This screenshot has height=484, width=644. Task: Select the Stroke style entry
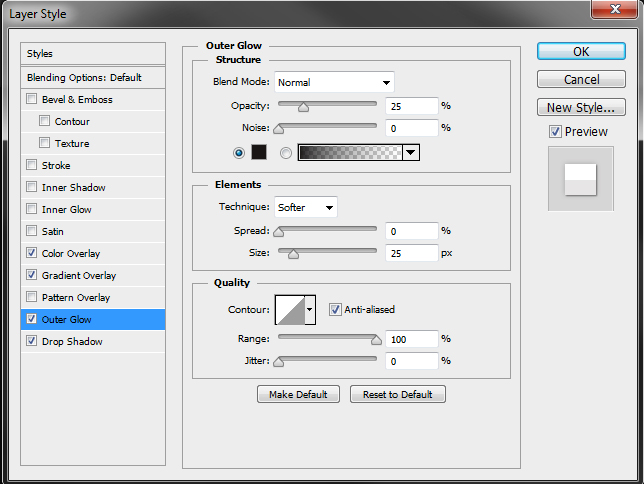[x=56, y=165]
